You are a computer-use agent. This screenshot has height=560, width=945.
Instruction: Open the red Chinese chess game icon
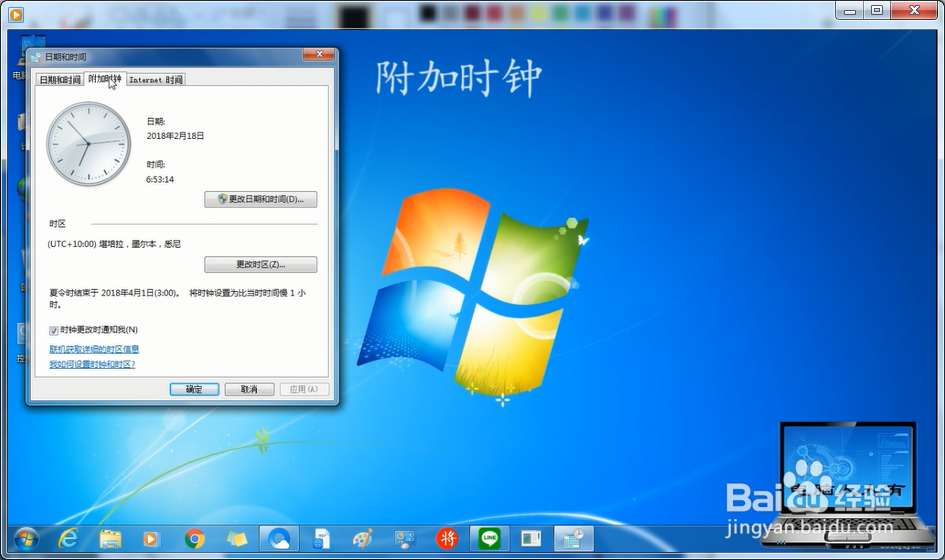(447, 538)
